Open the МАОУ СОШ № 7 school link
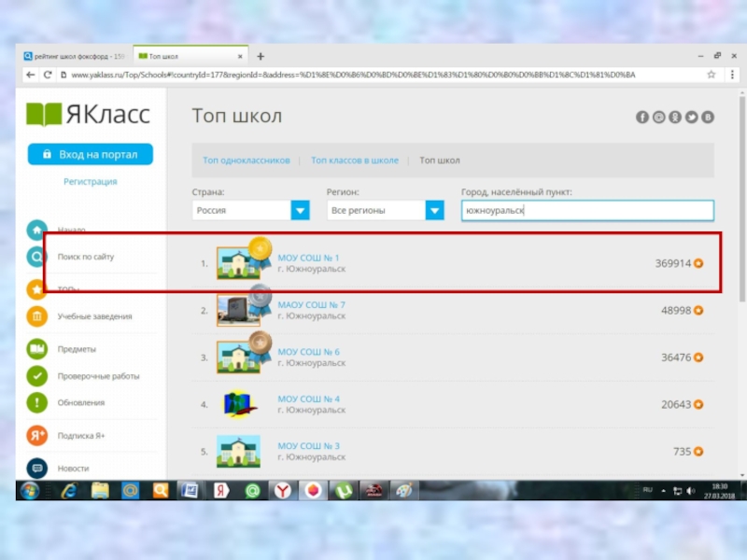Image resolution: width=747 pixels, height=560 pixels. [x=311, y=305]
